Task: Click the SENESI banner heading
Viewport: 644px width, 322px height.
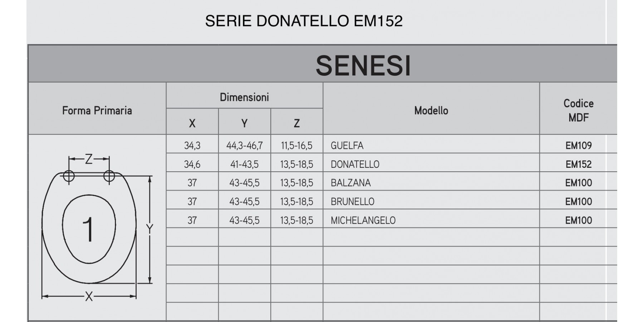Action: (363, 66)
